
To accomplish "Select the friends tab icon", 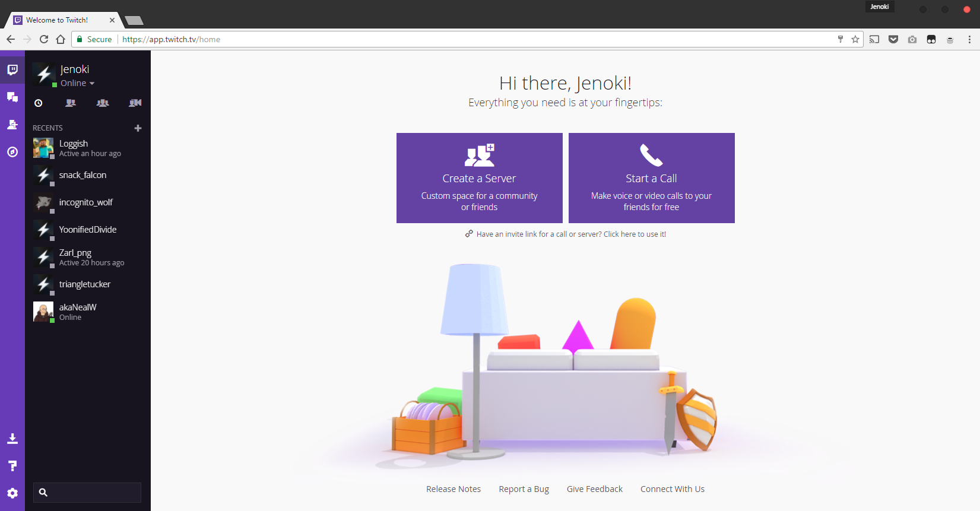I will [x=71, y=103].
